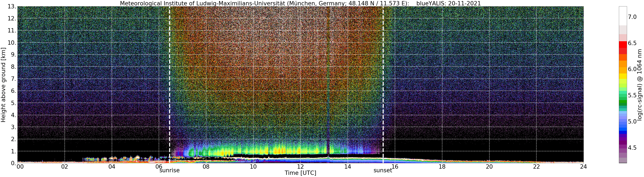This screenshot has height=177, width=644.
Task: Click the y-axis tick label '12.'
Action: pos(12,18)
